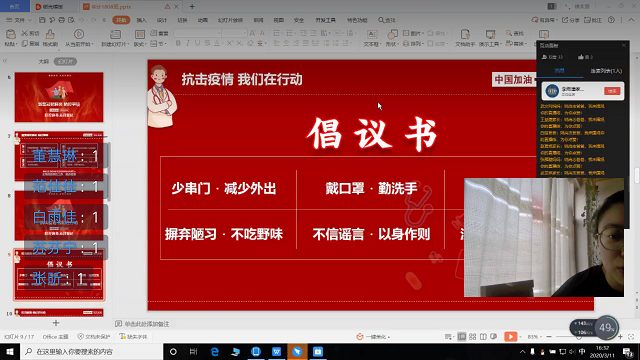
Task: Toggle Underline formatting button
Action: [198, 43]
